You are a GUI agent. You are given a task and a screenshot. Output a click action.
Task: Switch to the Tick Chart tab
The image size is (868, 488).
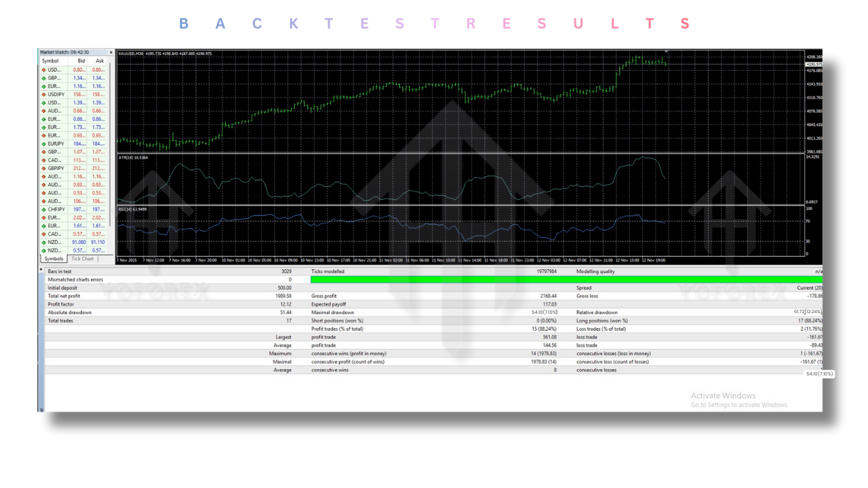pyautogui.click(x=82, y=258)
